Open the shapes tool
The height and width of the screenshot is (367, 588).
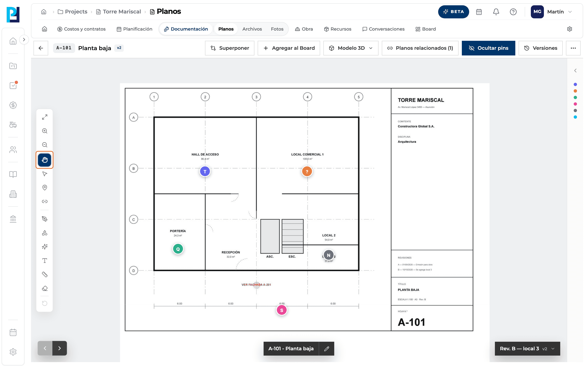[x=45, y=233]
